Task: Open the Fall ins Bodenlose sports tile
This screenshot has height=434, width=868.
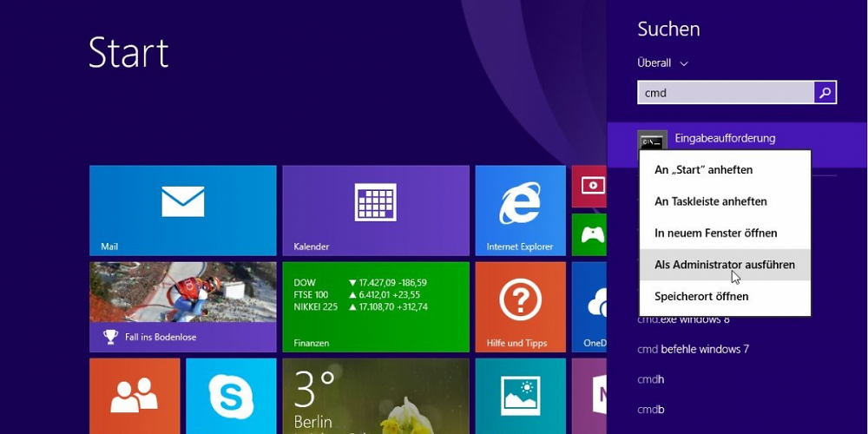Action: coord(182,306)
